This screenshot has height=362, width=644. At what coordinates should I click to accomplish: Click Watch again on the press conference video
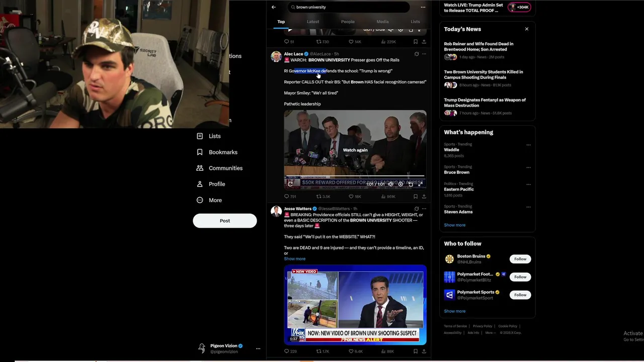pyautogui.click(x=355, y=150)
